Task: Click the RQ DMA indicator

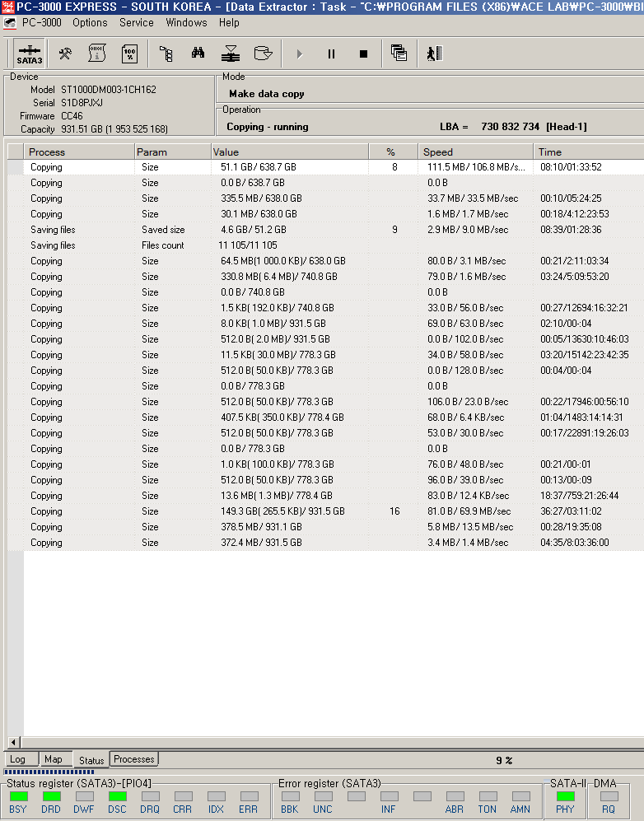Action: (609, 795)
